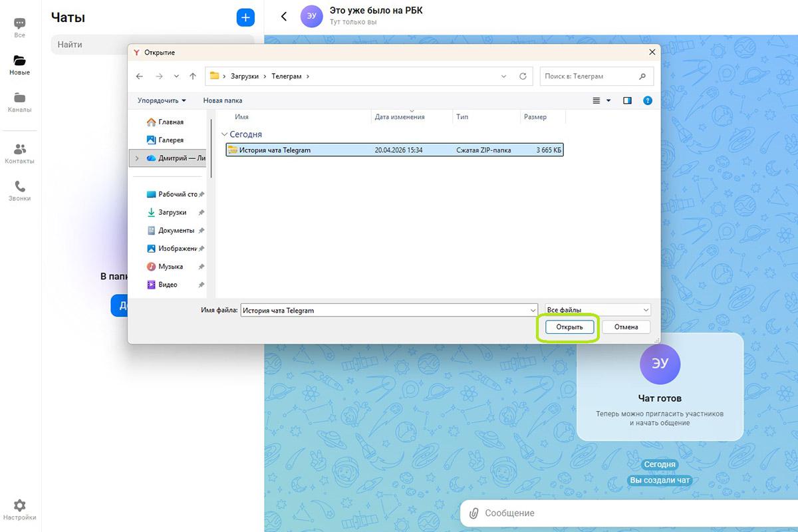Open view options dropdown arrow
Image resolution: width=798 pixels, height=532 pixels.
608,100
